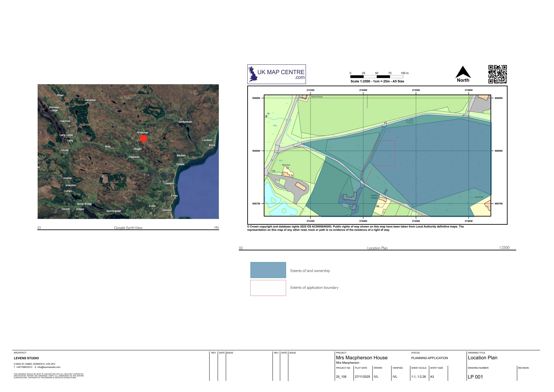Click the sheet size value 'A3'
This screenshot has width=554, height=392.
tap(432, 377)
